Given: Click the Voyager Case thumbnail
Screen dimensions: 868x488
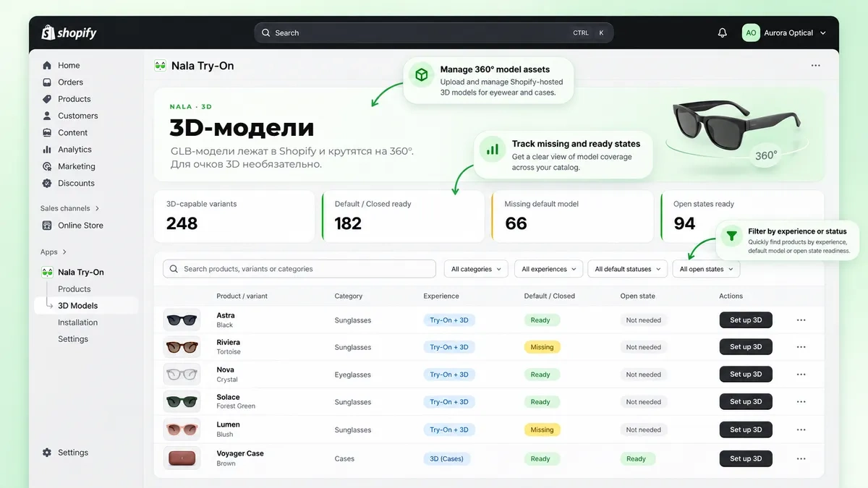Looking at the screenshot, I should 182,458.
